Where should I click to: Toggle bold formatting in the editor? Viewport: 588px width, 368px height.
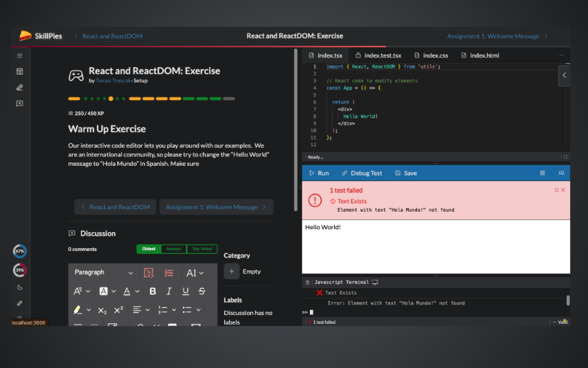point(153,291)
